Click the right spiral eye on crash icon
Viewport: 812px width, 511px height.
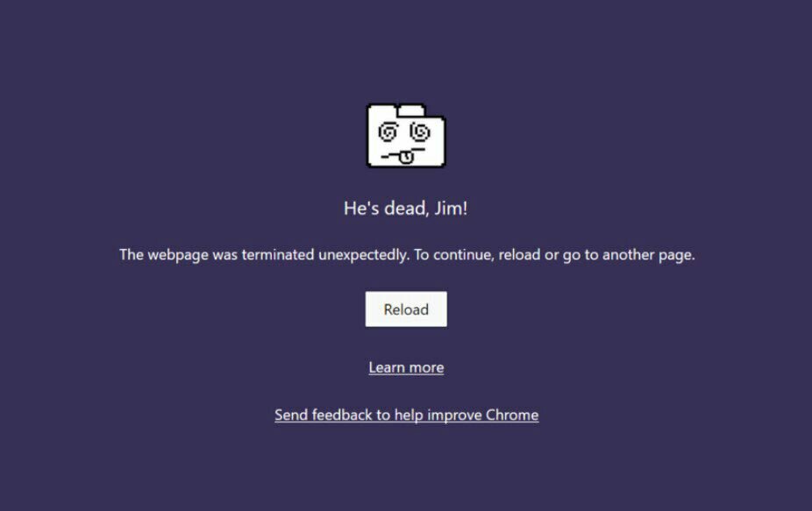(420, 131)
